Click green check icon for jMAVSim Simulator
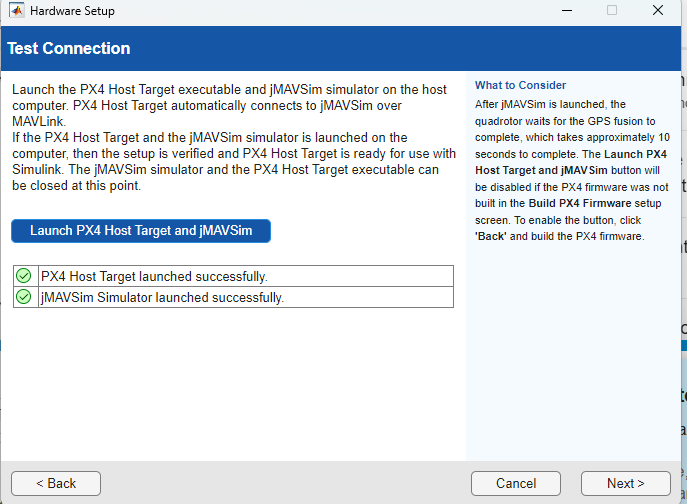This screenshot has height=504, width=687. pos(24,297)
